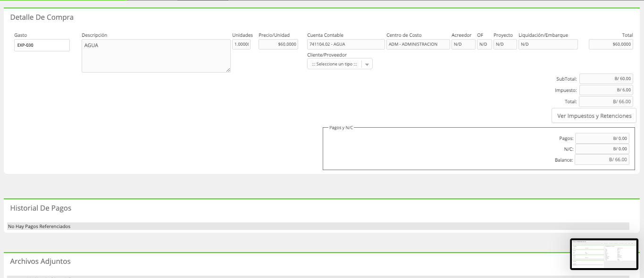The width and height of the screenshot is (644, 278).
Task: Open the Cliente/Proveedor type dropdown
Action: coord(340,64)
